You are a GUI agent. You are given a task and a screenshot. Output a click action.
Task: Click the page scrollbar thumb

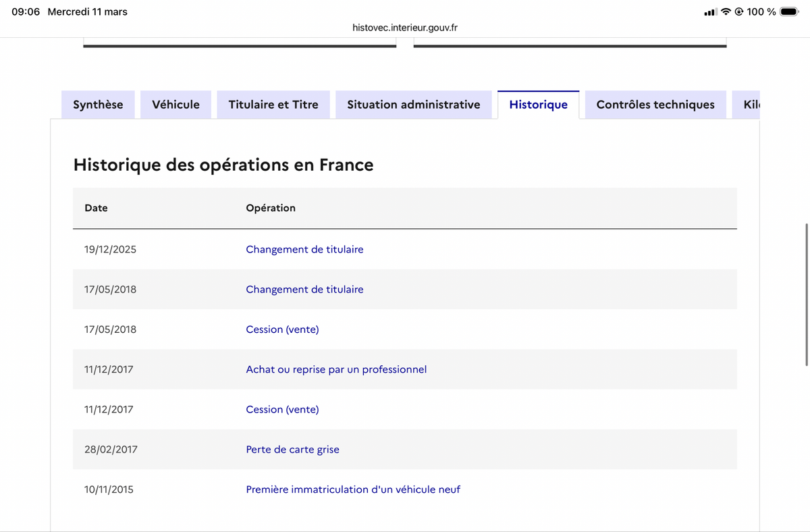coord(807,295)
